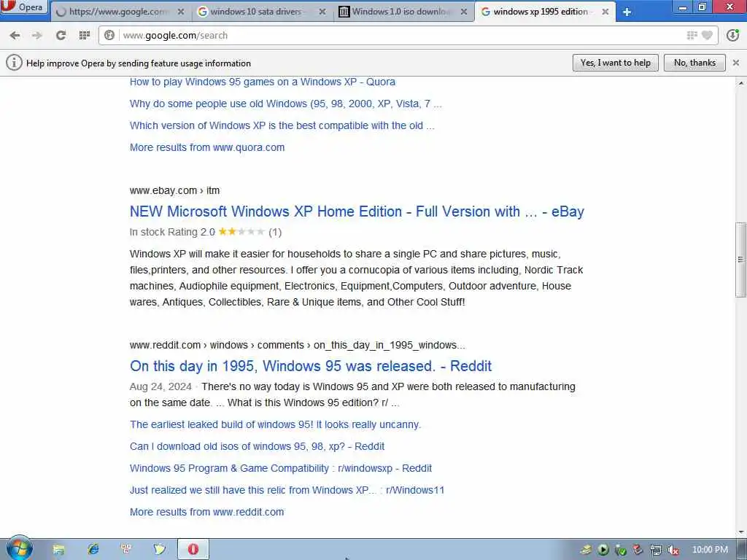
Task: Click the In stock Rating 2.0 text
Action: [x=172, y=232]
